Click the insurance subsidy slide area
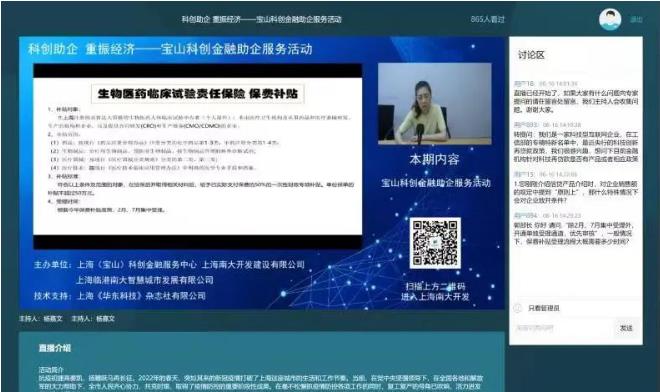Screen dimensions: 660x392 point(197,156)
